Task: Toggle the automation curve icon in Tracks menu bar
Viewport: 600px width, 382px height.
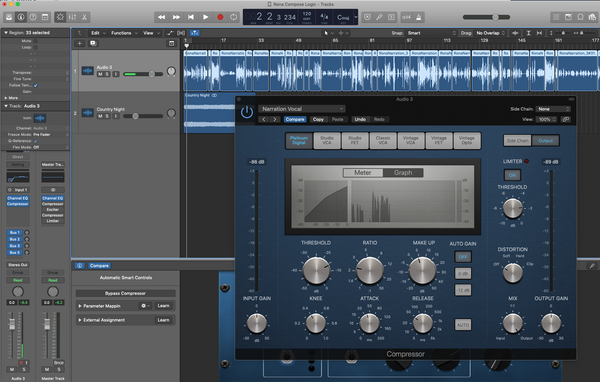Action: click(x=170, y=33)
